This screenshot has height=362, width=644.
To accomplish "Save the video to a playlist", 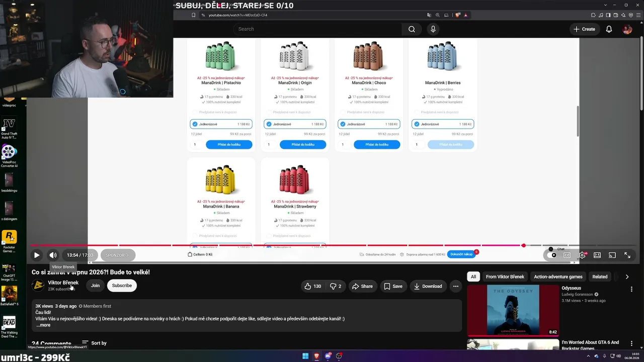I will [393, 286].
